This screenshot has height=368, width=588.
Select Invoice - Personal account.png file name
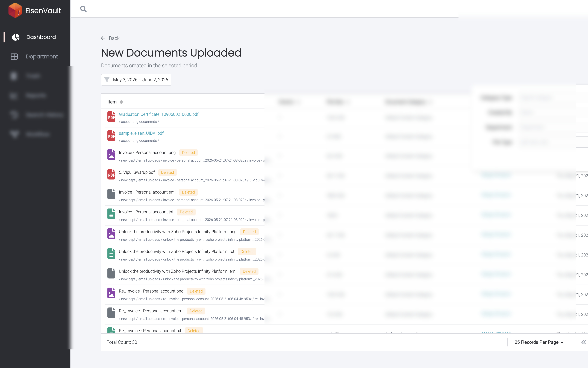[147, 152]
